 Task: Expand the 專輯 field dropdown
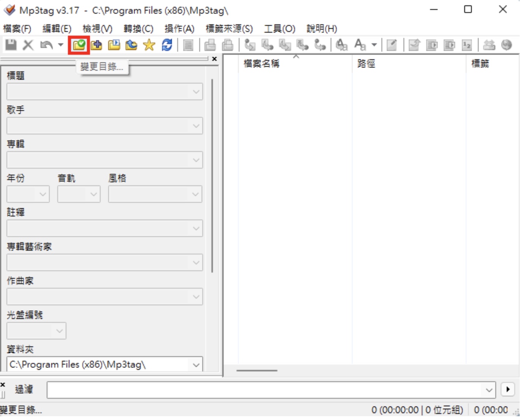coord(196,160)
